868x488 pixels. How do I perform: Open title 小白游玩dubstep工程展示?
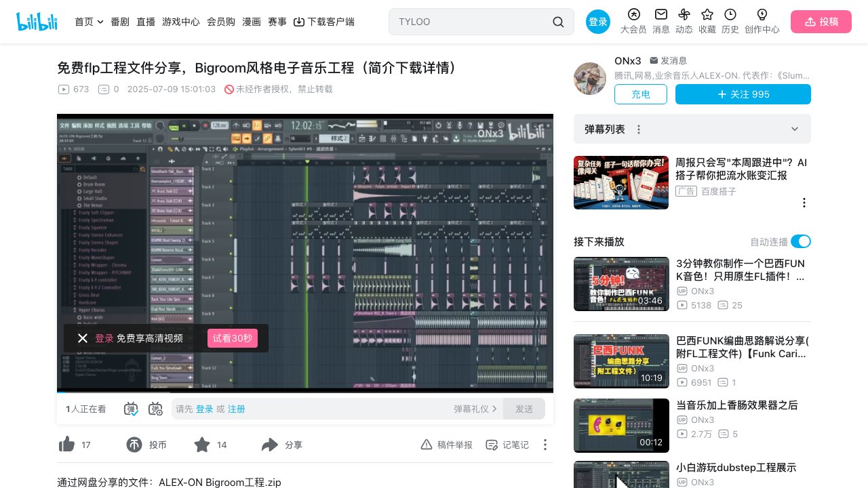(x=736, y=468)
